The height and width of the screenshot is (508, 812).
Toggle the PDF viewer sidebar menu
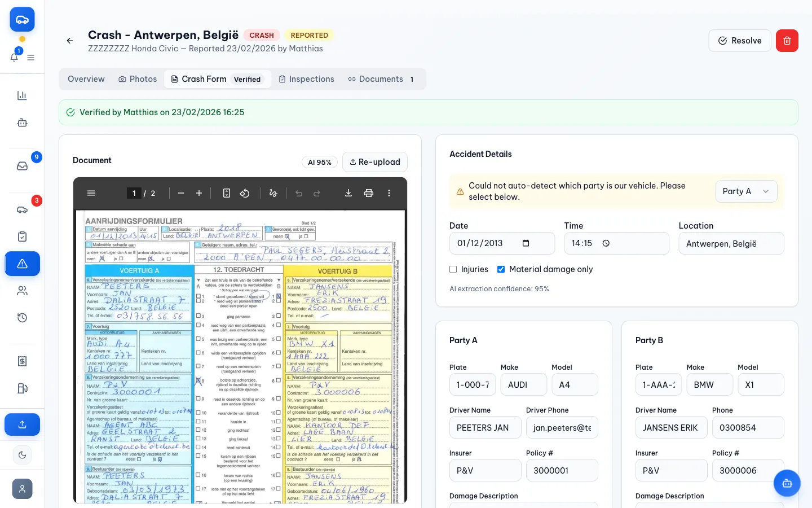[x=91, y=193]
